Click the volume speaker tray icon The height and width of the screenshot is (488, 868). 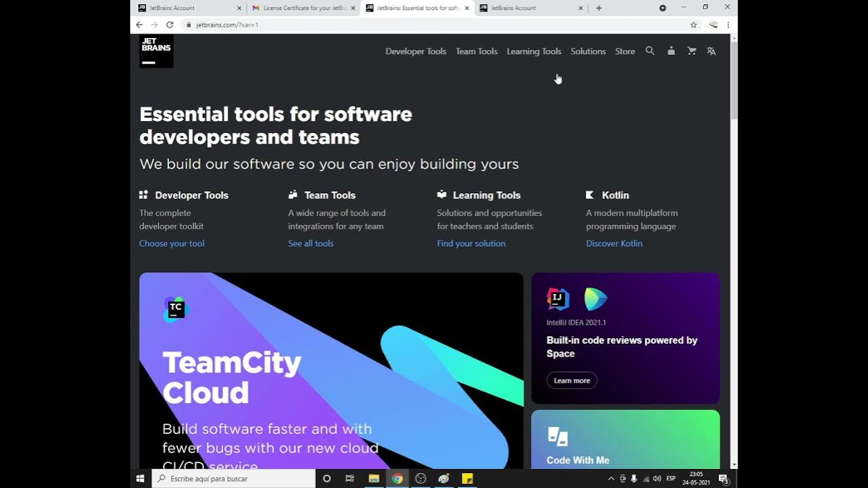[657, 479]
